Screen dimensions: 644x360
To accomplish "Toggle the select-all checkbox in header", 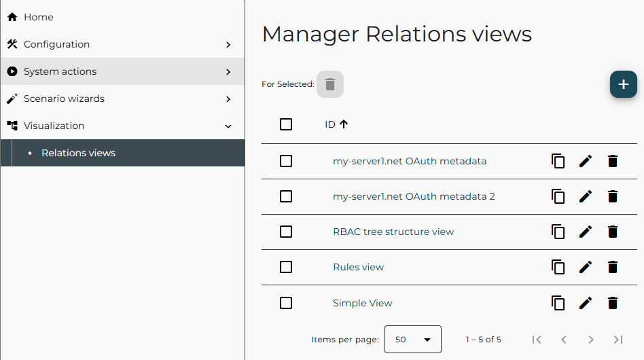I will pyautogui.click(x=286, y=124).
